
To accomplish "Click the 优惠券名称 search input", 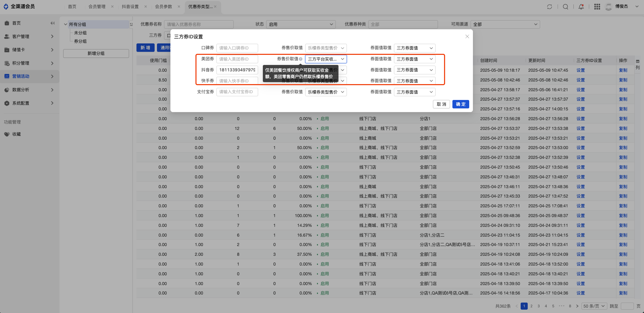I will [x=199, y=24].
